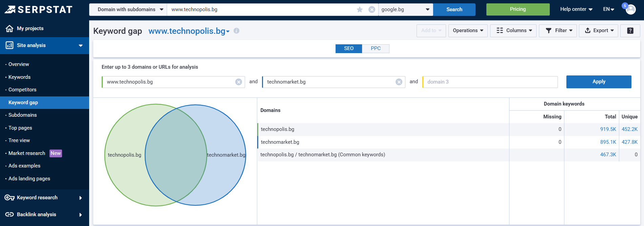Screen dimensions: 644x226
Task: Click the Unique column header
Action: (629, 117)
